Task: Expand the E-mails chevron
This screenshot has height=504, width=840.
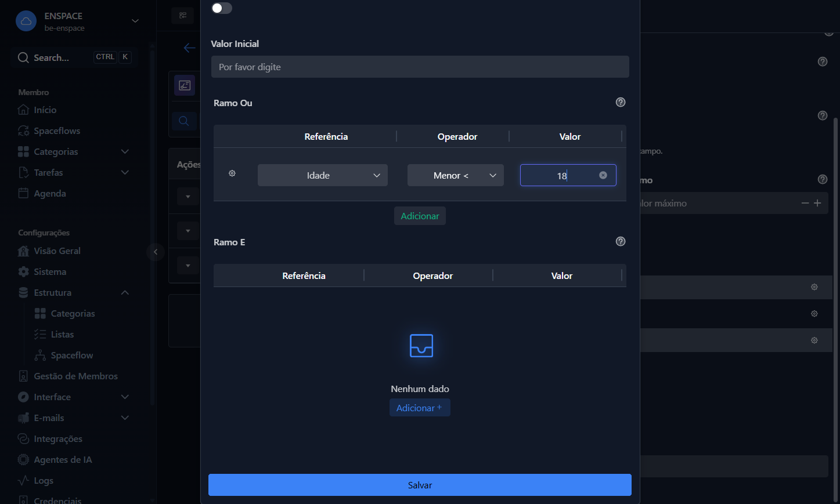Action: (125, 418)
